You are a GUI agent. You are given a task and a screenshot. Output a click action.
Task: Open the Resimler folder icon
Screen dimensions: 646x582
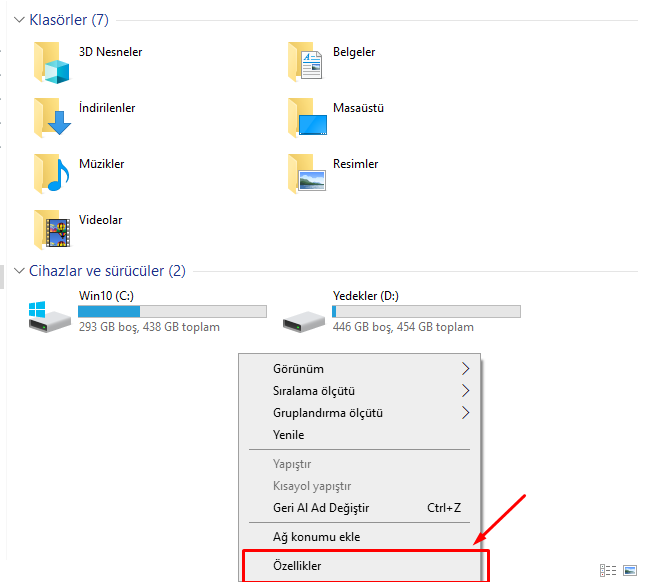click(307, 173)
